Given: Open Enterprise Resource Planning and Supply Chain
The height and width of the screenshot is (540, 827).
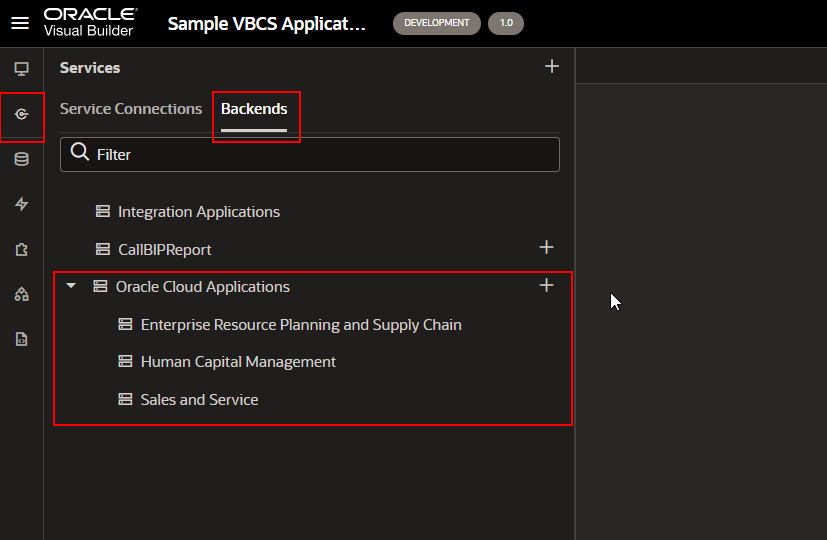Looking at the screenshot, I should tap(301, 325).
